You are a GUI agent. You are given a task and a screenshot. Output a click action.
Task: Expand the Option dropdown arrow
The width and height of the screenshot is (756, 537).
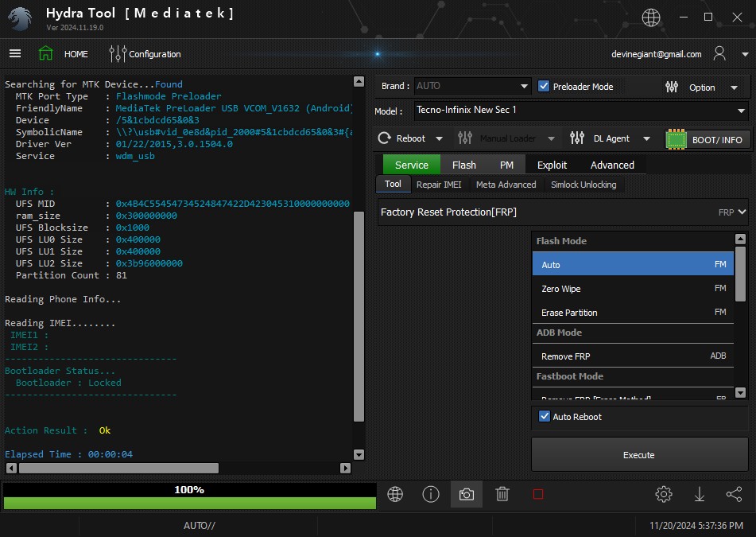tap(735, 88)
